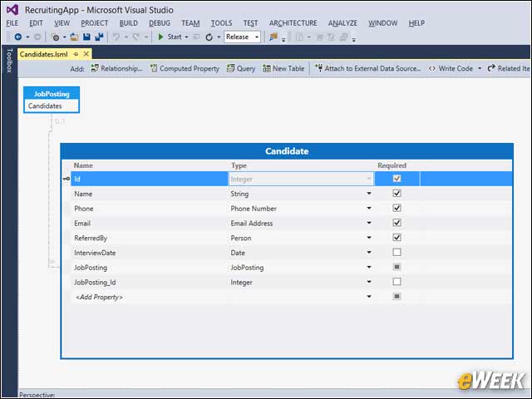
Task: Toggle Required box for JobPosting row
Action: [x=397, y=267]
